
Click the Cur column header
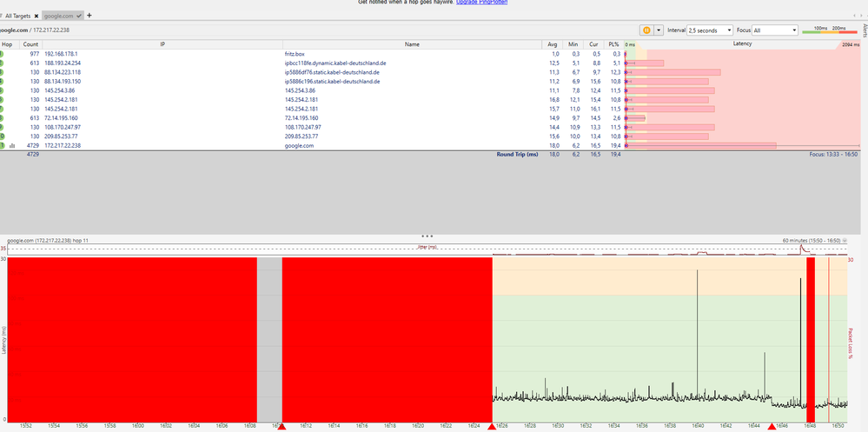click(593, 44)
